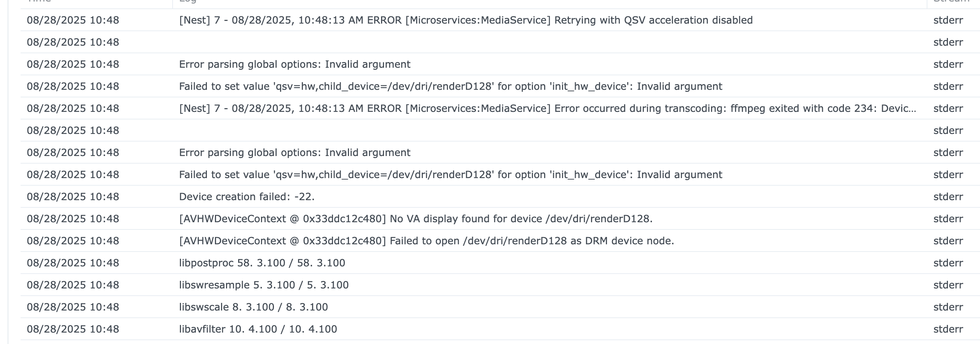
Task: Click the time cell of 'Retrying with QSV' row
Action: [x=73, y=20]
